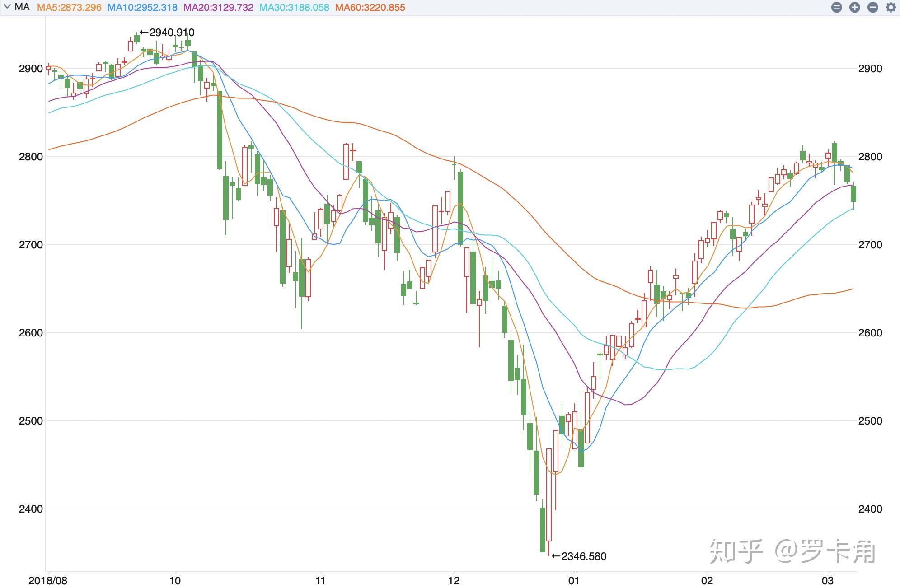Click the 知乎 @罗卡角 watermark
The image size is (900, 588).
[792, 551]
